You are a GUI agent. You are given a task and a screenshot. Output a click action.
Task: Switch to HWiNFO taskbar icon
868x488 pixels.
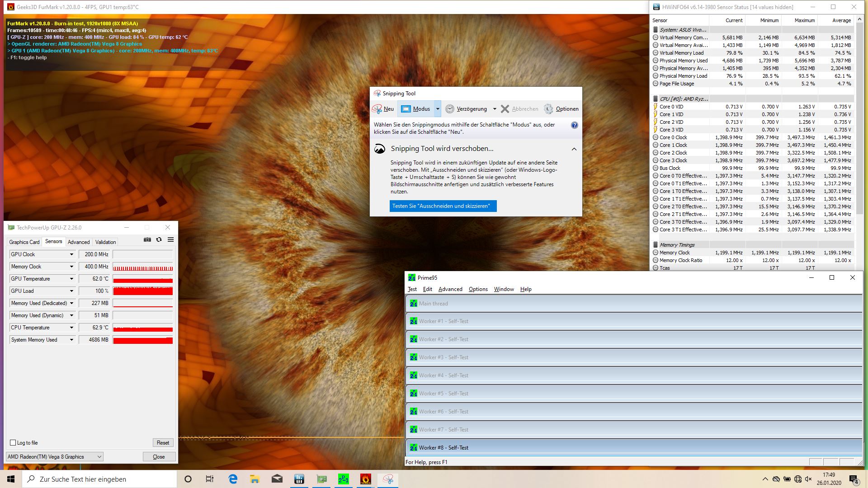click(x=299, y=479)
